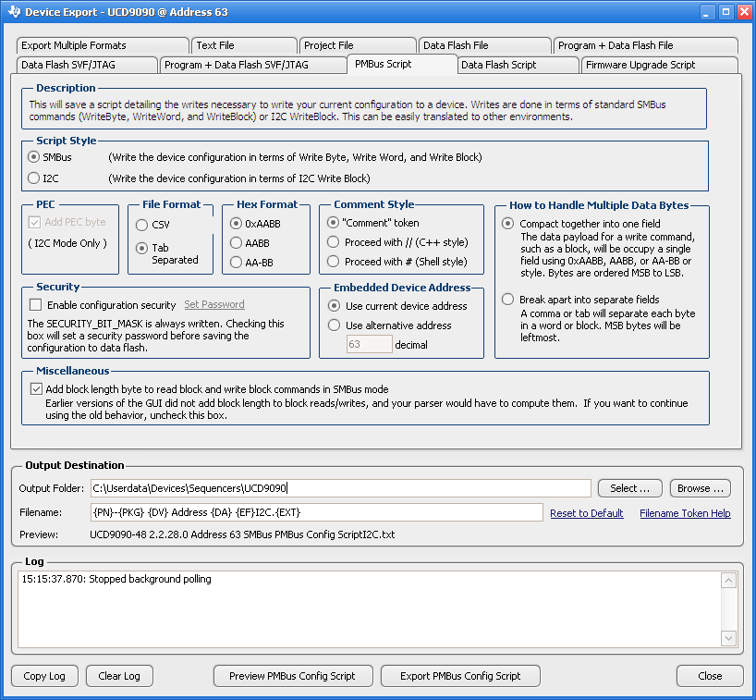
Task: Clear the log messages
Action: (x=118, y=676)
